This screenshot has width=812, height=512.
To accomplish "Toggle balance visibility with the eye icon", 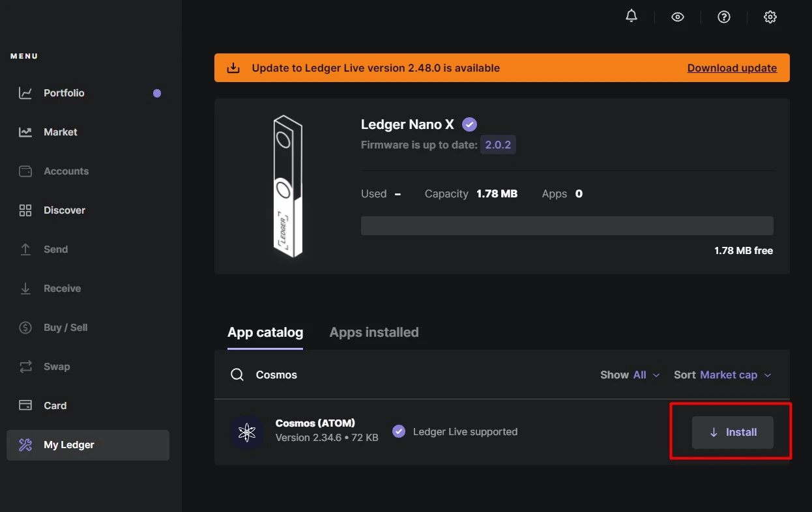I will [x=678, y=17].
